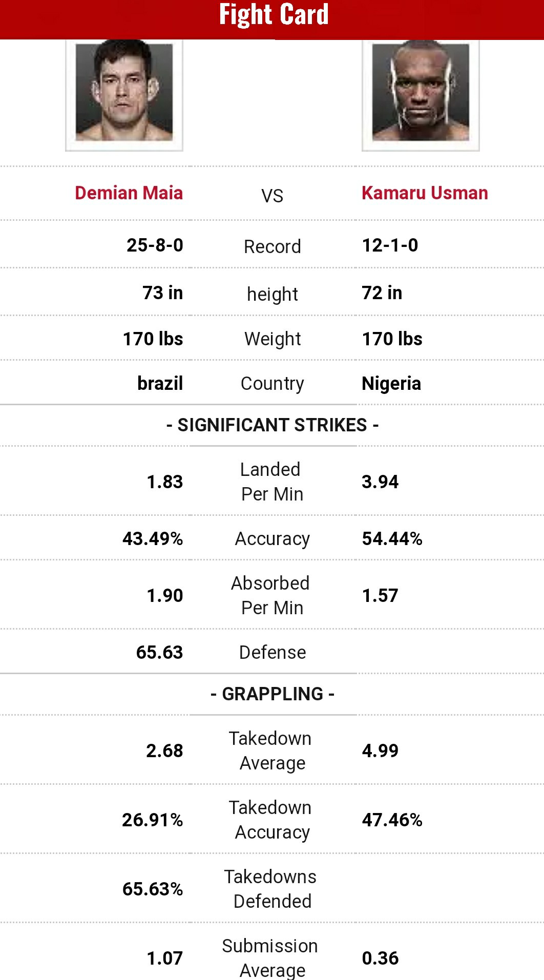Click the Grappling section heading

click(x=273, y=694)
